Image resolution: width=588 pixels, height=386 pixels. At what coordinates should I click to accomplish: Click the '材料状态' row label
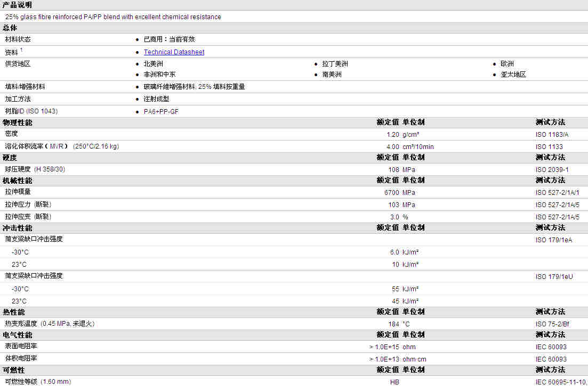[18, 39]
